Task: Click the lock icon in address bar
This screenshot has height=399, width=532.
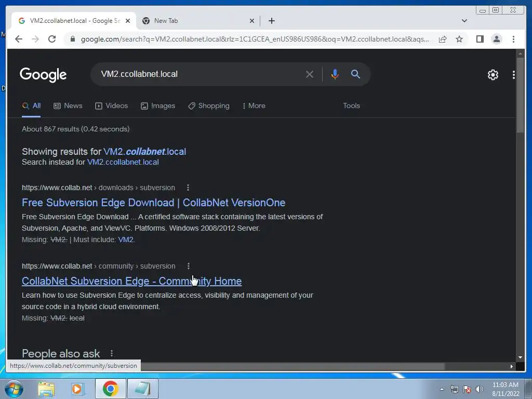Action: (72, 39)
